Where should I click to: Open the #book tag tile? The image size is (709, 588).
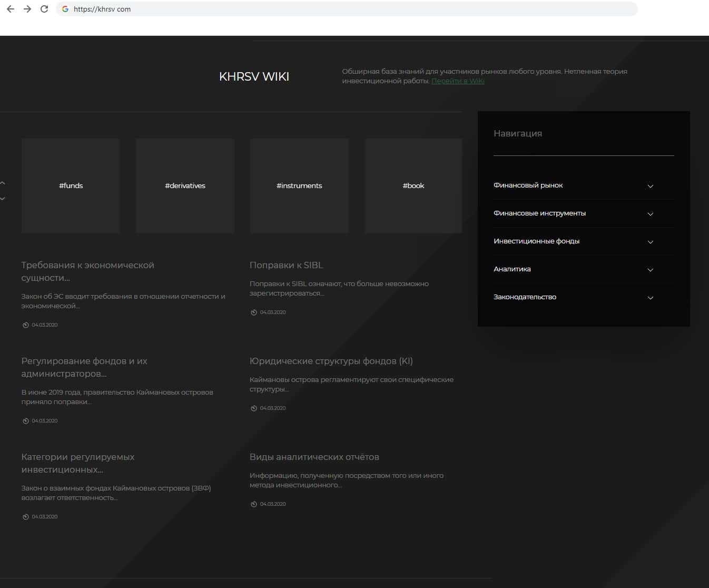pyautogui.click(x=413, y=185)
